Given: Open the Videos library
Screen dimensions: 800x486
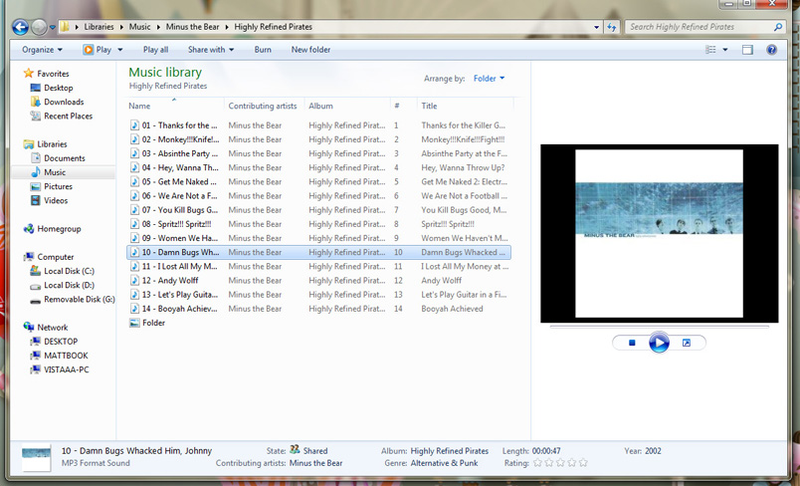Looking at the screenshot, I should coord(55,200).
